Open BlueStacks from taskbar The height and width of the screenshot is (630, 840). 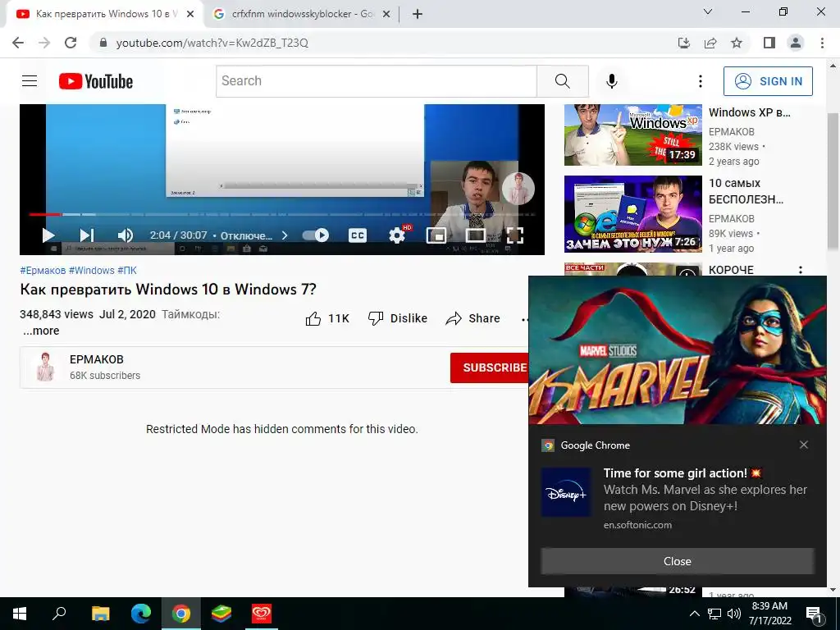(221, 614)
